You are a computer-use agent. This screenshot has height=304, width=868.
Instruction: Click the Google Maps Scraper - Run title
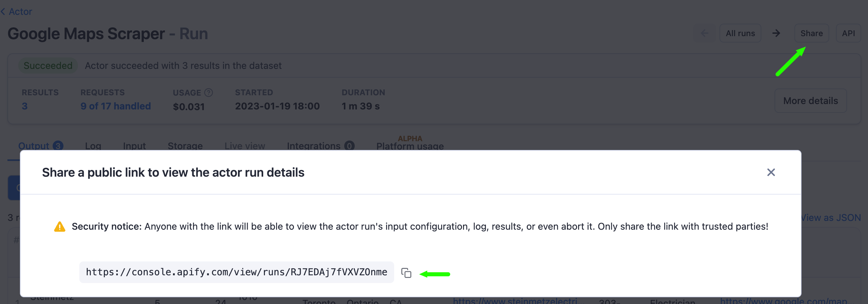pyautogui.click(x=108, y=34)
